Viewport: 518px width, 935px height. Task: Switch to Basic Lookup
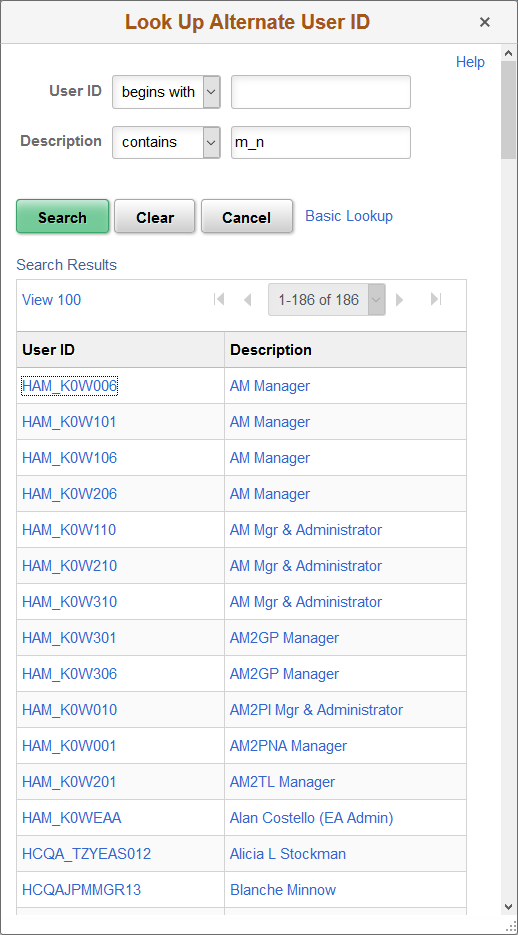(x=349, y=216)
